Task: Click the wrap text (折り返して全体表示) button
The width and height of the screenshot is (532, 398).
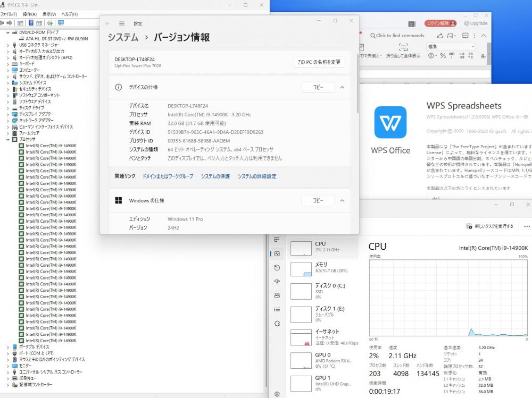Action: (x=403, y=51)
